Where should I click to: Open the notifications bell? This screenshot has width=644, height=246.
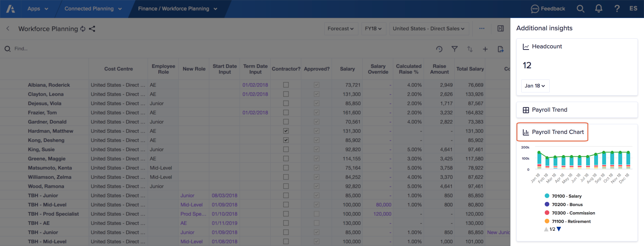598,9
